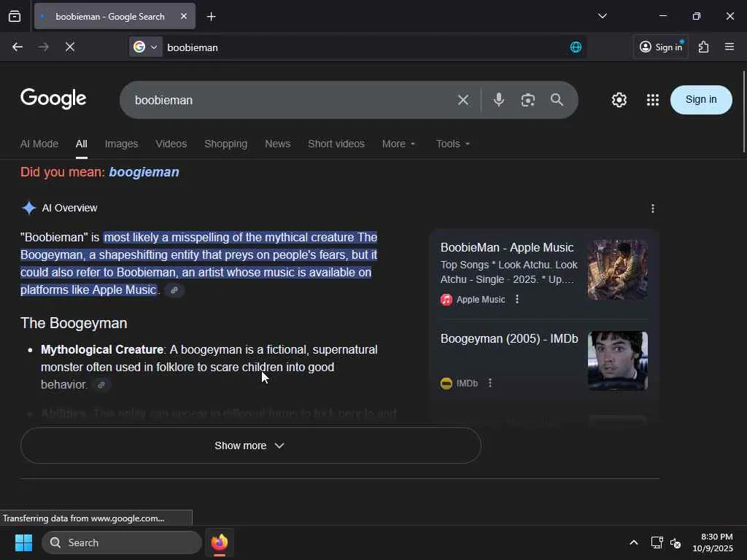Image resolution: width=747 pixels, height=560 pixels.
Task: Switch to the News tab
Action: [278, 144]
